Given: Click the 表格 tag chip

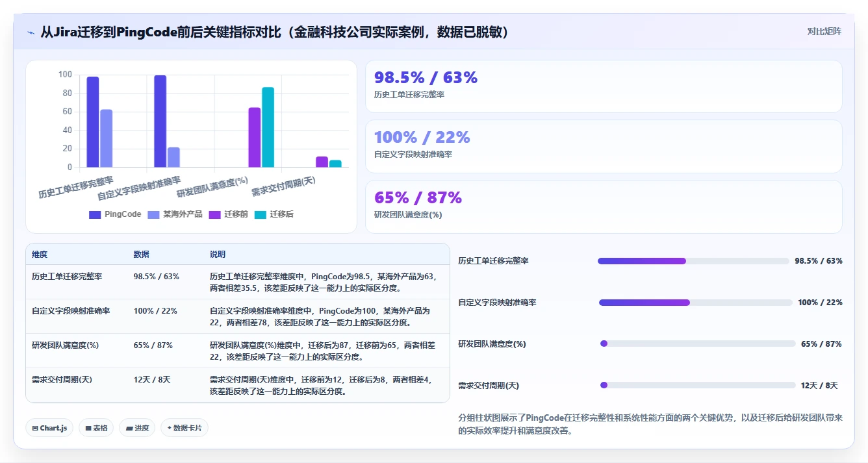Looking at the screenshot, I should pyautogui.click(x=96, y=428).
